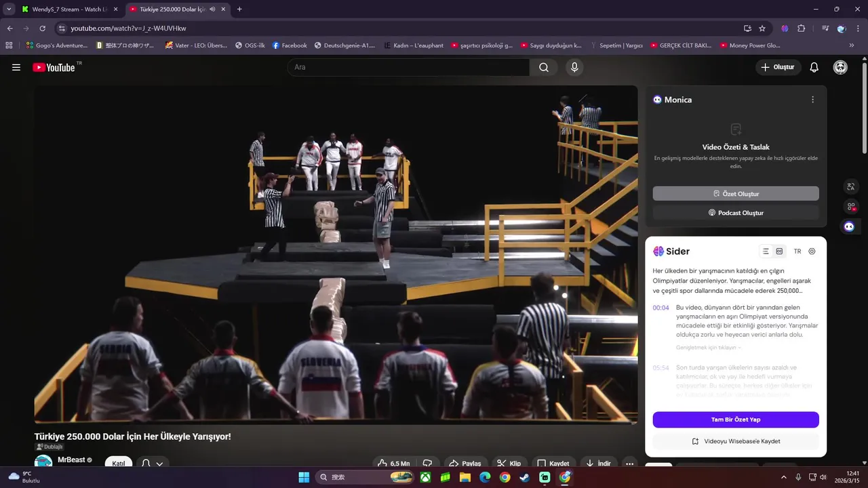Click the YouTube Ara search field
The width and height of the screenshot is (868, 488).
(409, 67)
